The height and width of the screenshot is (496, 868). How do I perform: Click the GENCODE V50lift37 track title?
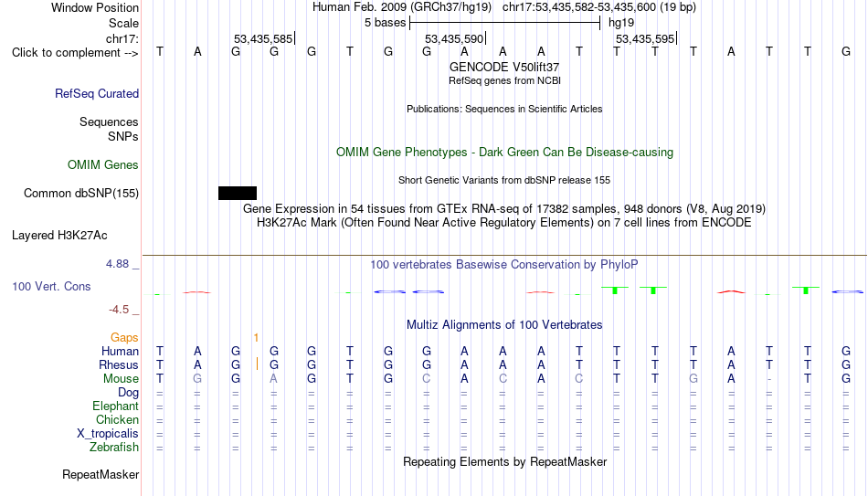coord(504,67)
